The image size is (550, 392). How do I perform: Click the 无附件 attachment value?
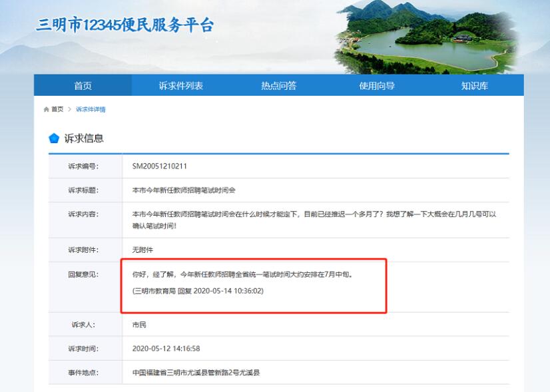coord(142,250)
